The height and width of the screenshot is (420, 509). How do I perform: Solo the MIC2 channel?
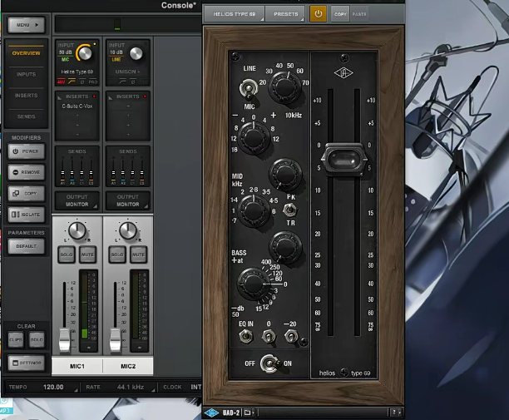[x=117, y=254]
